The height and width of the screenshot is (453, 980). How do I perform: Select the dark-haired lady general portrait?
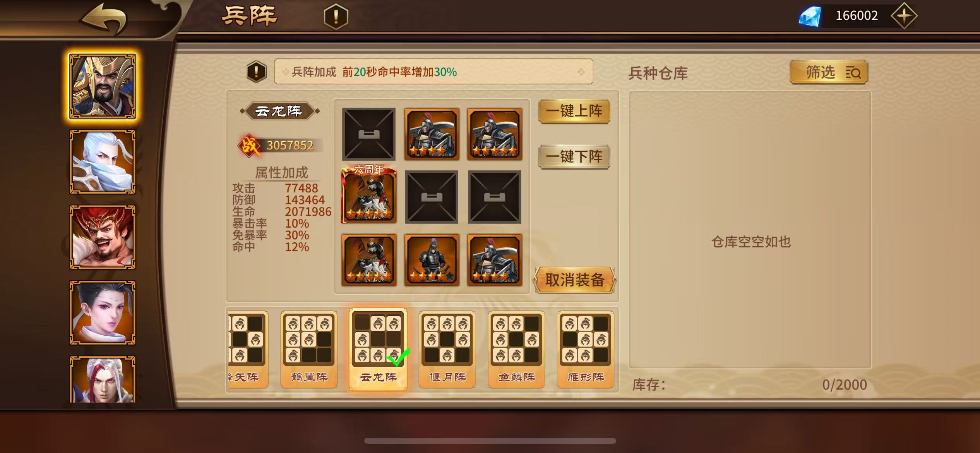click(103, 313)
